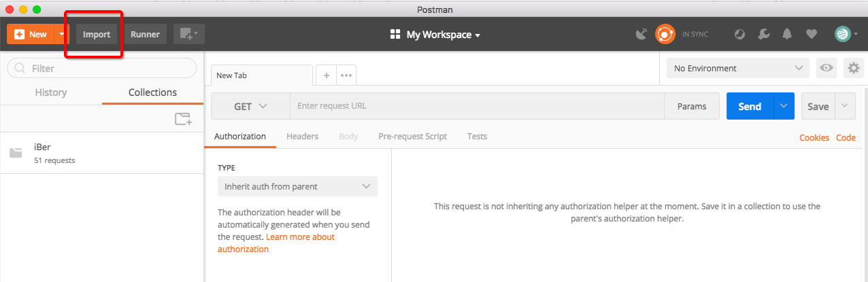Select the Body tab
Screen dimensions: 868x282
coord(348,136)
